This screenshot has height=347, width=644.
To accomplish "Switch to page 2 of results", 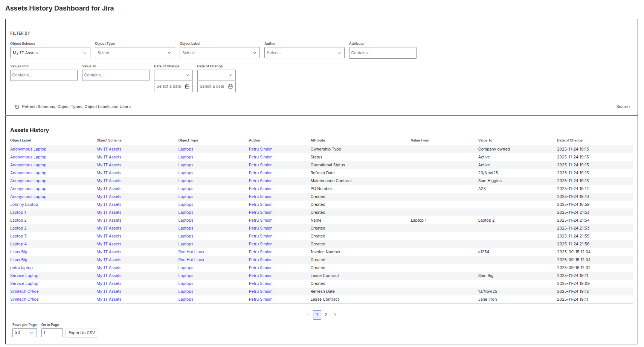I will (326, 315).
